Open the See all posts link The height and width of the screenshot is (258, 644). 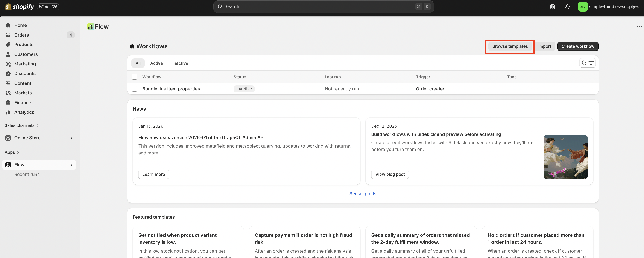[363, 194]
